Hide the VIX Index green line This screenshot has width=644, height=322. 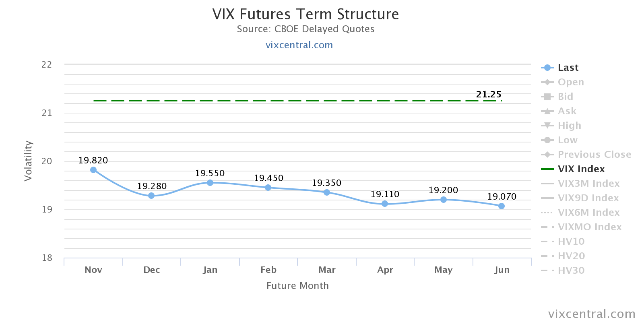pyautogui.click(x=581, y=169)
